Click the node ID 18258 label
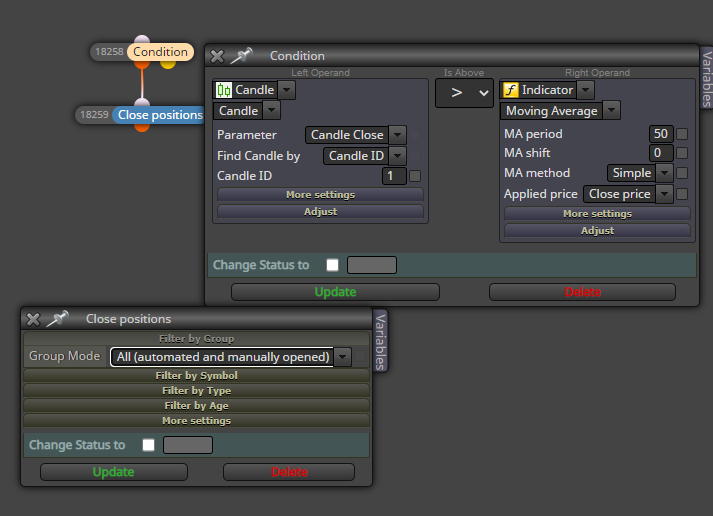Image resolution: width=713 pixels, height=516 pixels. [x=109, y=52]
